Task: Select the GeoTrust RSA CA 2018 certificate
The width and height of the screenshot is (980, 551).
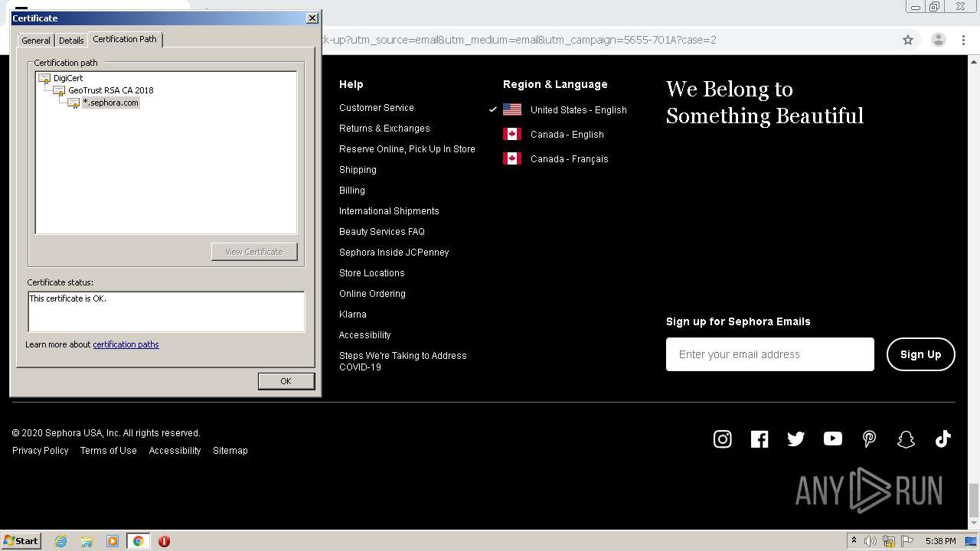Action: pos(110,90)
